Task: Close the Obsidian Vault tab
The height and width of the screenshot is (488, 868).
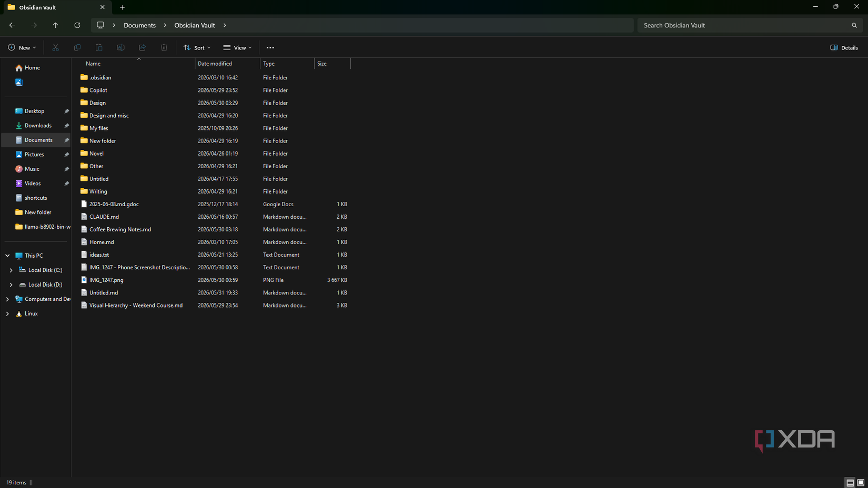Action: [103, 7]
